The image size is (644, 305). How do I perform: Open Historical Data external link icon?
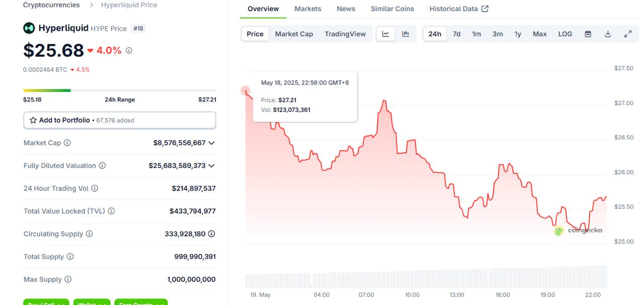[485, 9]
